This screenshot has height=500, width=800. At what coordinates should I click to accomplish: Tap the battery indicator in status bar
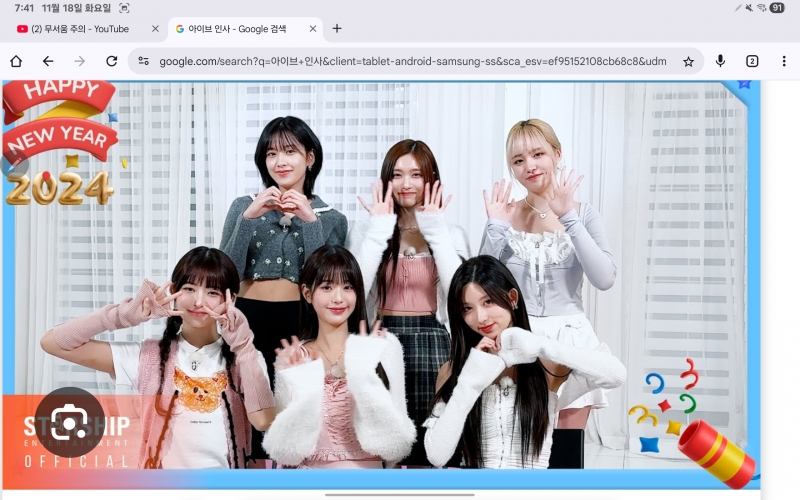click(x=777, y=8)
